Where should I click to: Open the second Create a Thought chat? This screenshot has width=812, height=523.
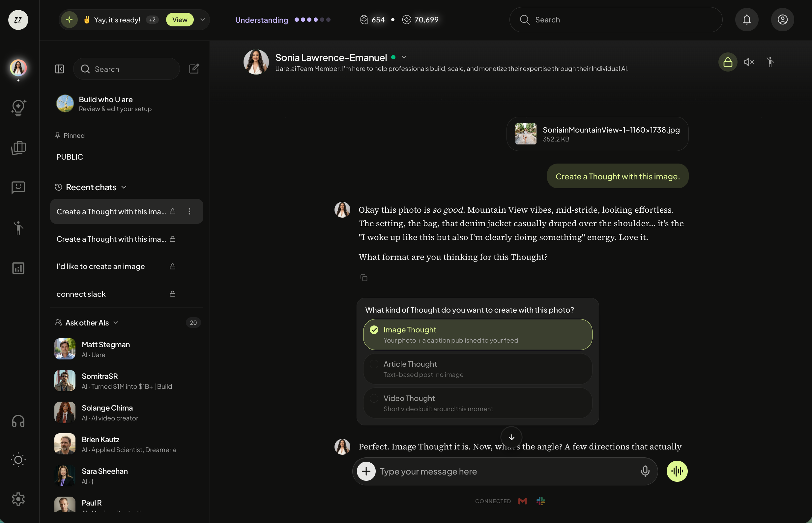click(126, 239)
